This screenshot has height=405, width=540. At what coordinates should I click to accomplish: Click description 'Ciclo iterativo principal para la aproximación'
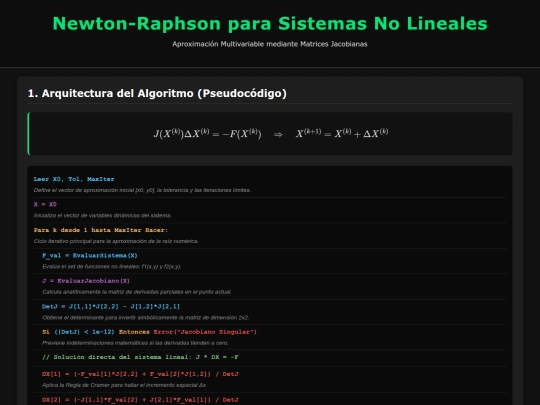(x=116, y=241)
